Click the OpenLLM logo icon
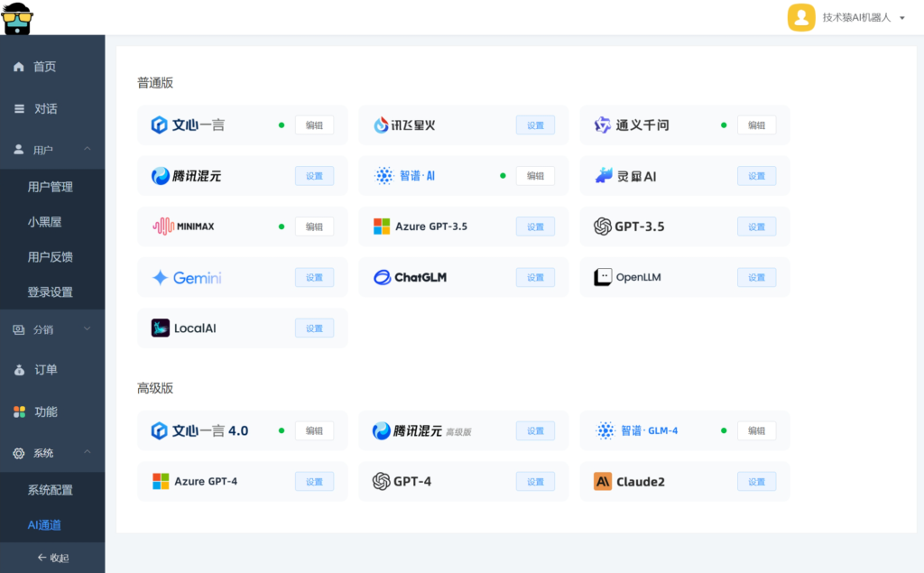 tap(603, 277)
